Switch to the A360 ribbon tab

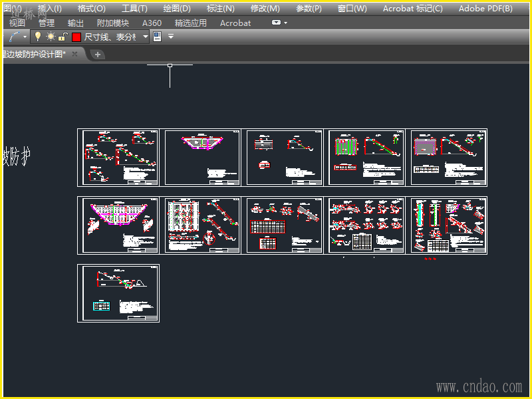[152, 23]
